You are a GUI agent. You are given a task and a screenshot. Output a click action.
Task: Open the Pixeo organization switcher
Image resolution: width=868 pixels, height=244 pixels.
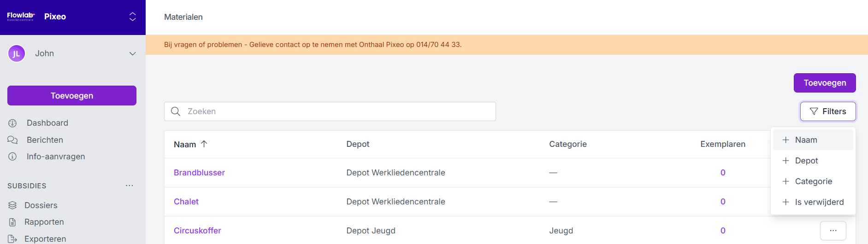pos(132,17)
